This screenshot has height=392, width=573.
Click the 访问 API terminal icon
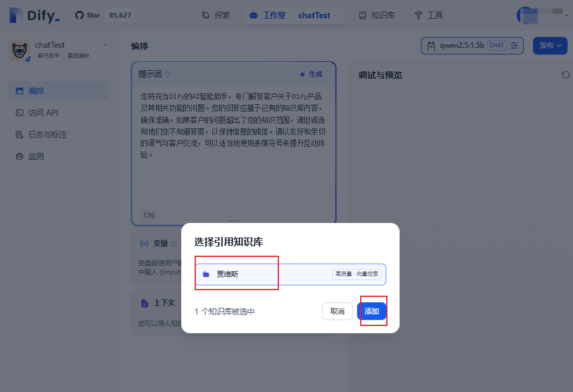pos(19,113)
